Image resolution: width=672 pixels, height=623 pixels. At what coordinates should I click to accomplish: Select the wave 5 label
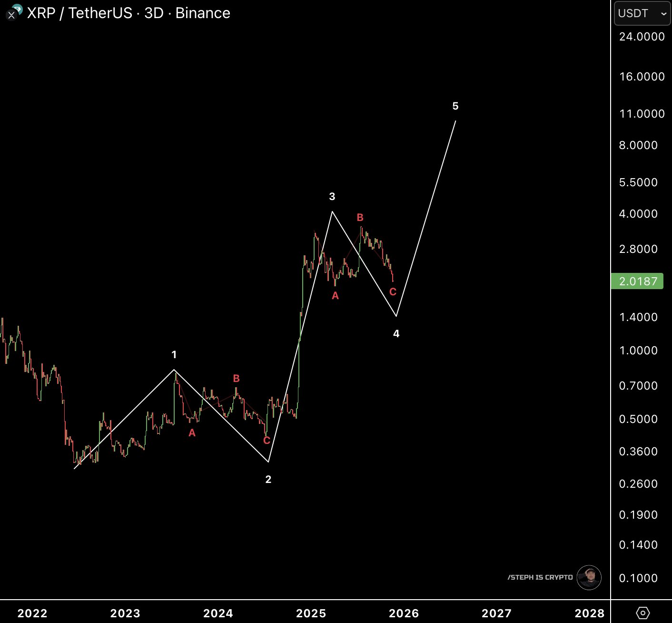tap(455, 106)
